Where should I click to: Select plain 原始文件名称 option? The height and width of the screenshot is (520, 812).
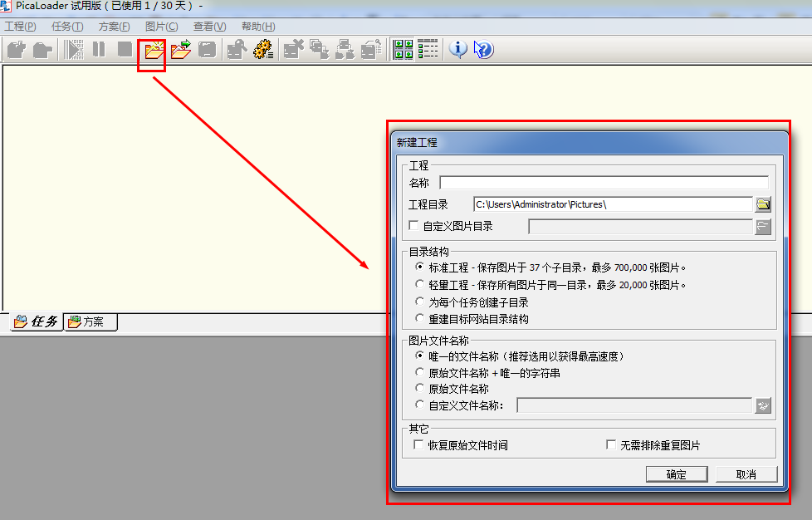(419, 388)
